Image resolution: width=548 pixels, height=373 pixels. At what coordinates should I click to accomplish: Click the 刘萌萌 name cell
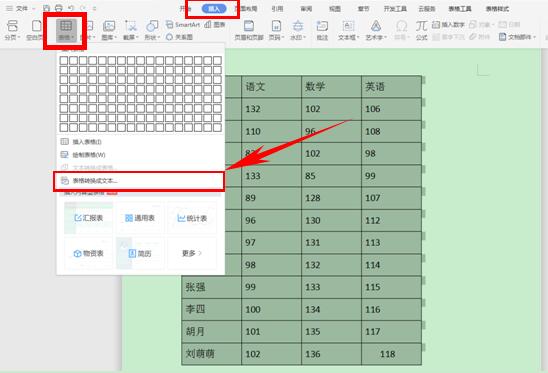click(x=211, y=354)
